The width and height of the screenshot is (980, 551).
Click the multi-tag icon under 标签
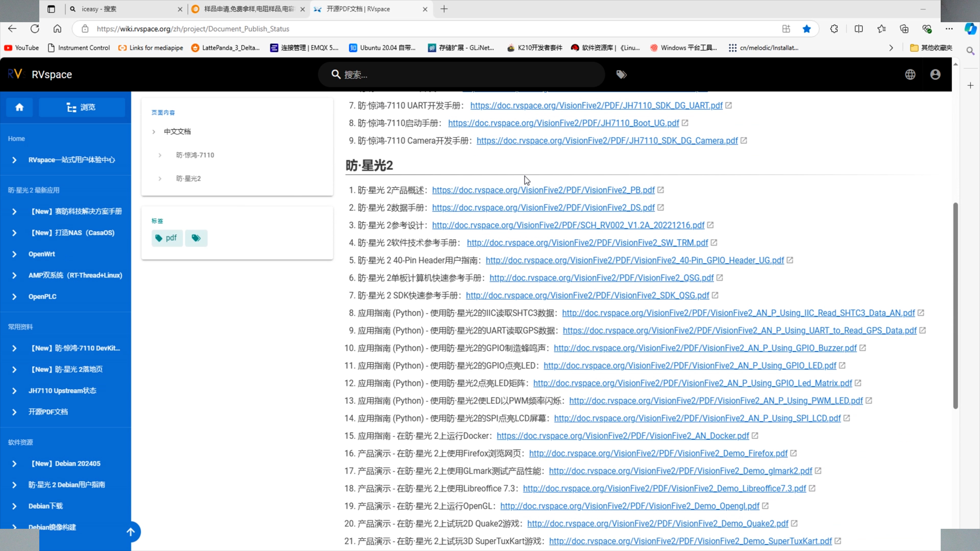[196, 238]
